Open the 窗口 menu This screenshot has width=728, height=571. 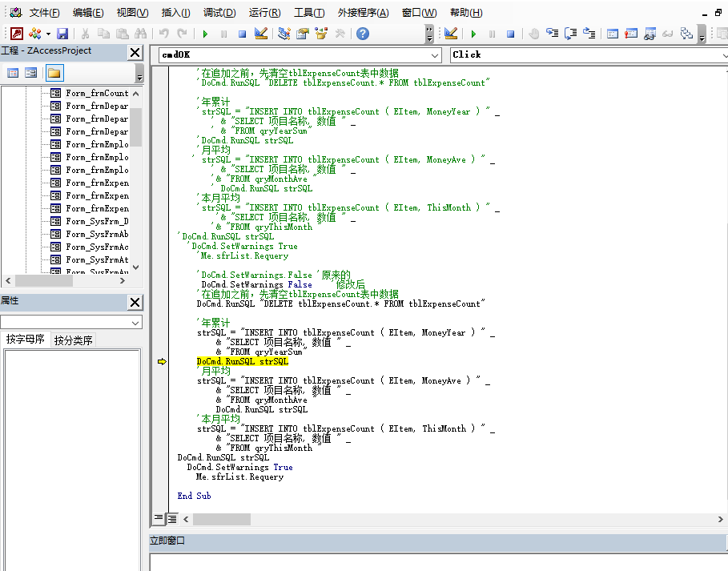point(419,13)
